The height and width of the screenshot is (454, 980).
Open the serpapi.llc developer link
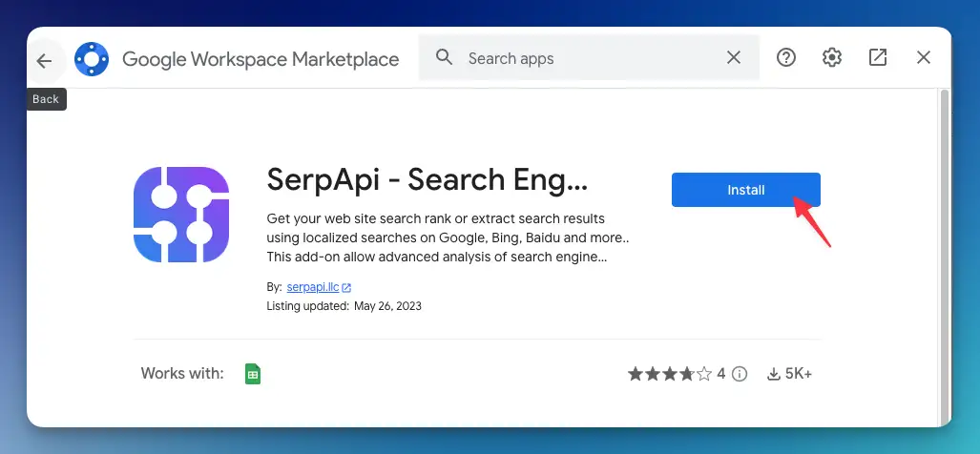tap(312, 287)
